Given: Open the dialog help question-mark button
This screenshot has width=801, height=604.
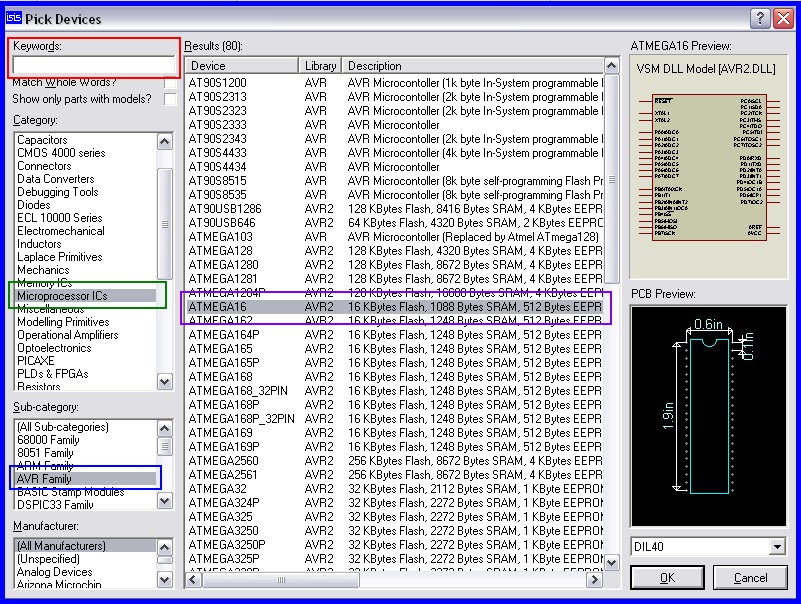Looking at the screenshot, I should (x=760, y=19).
